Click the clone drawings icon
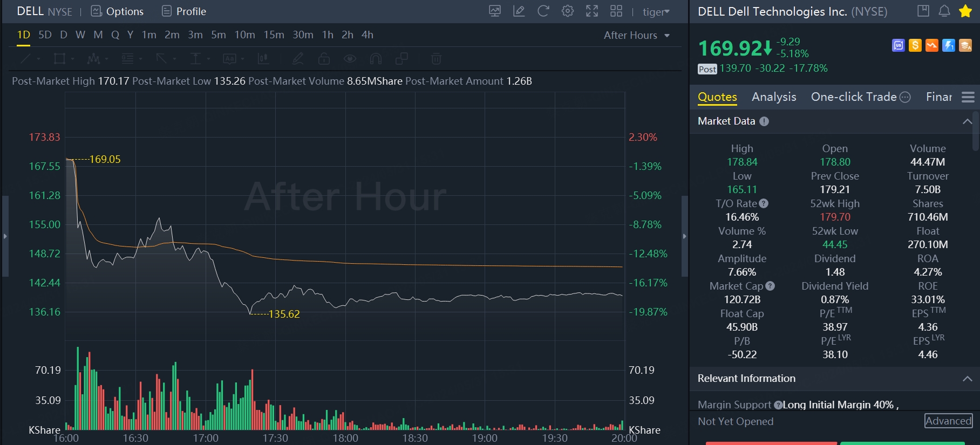 (402, 59)
